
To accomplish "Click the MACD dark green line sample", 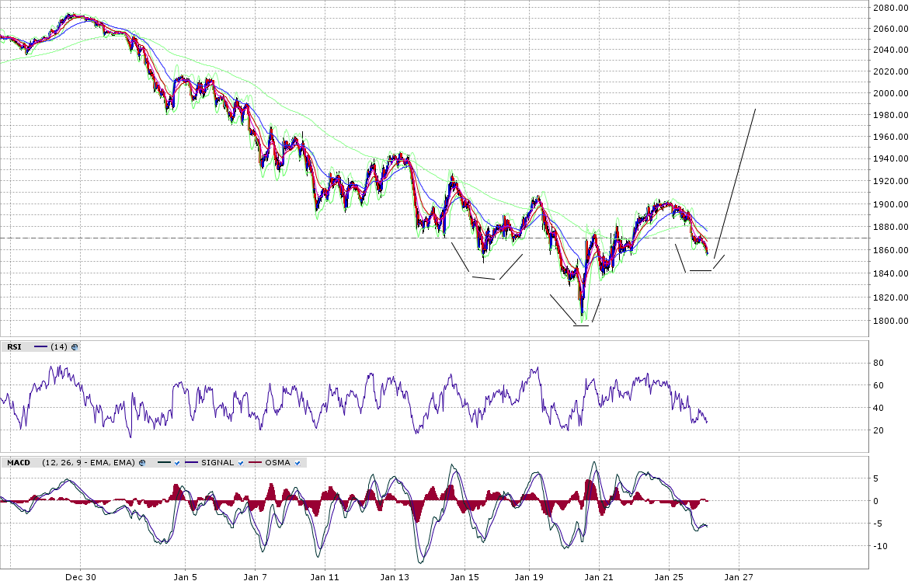I will [164, 463].
